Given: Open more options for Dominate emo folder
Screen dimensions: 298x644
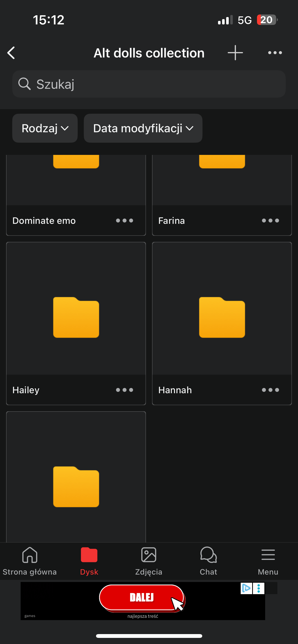Looking at the screenshot, I should click(125, 221).
